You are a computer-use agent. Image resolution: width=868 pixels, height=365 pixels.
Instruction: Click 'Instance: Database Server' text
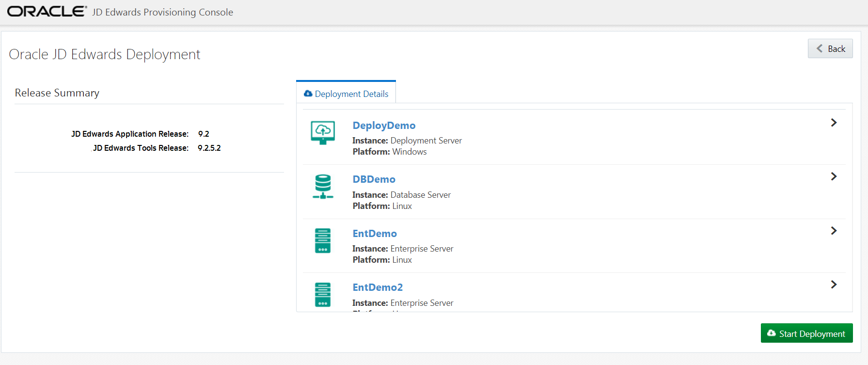401,195
